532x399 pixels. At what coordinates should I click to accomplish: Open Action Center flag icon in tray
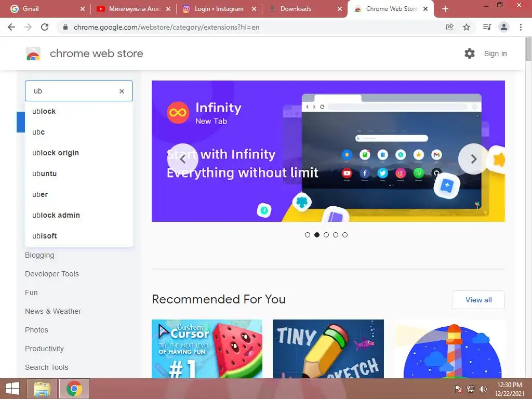(458, 389)
